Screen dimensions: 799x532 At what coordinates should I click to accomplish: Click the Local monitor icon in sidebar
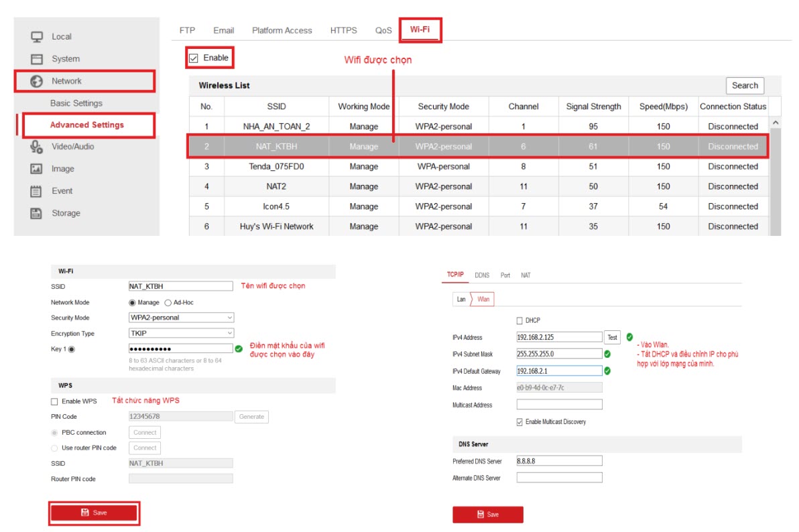[x=37, y=37]
